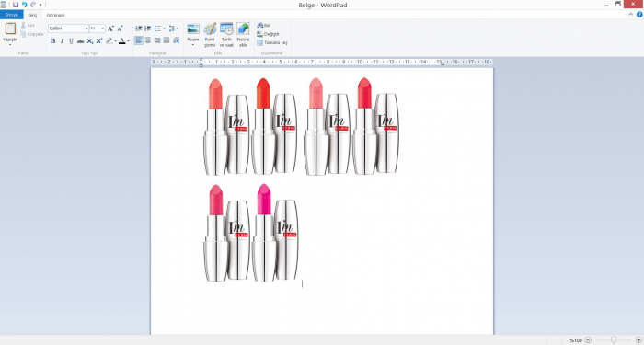Click the Kes cut button

28,26
